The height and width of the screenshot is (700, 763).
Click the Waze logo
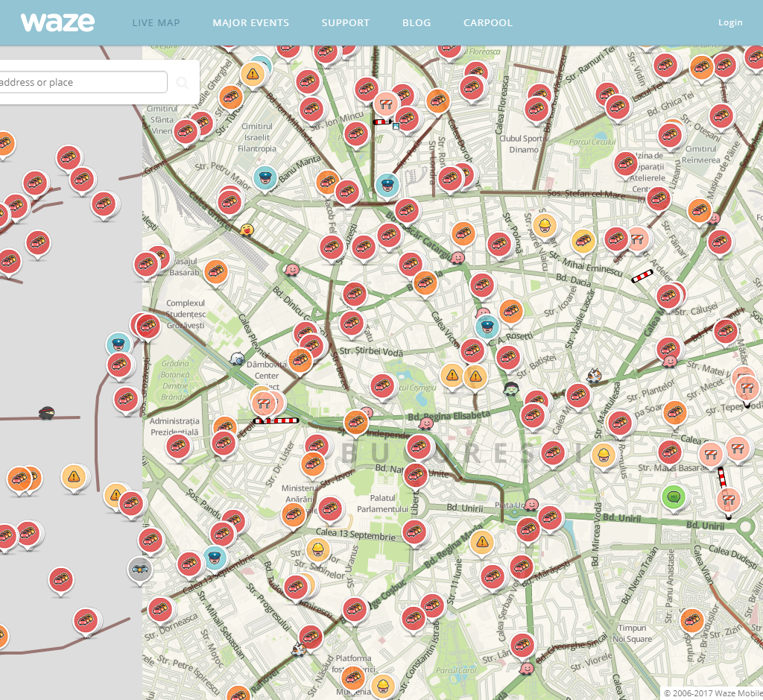pos(58,22)
